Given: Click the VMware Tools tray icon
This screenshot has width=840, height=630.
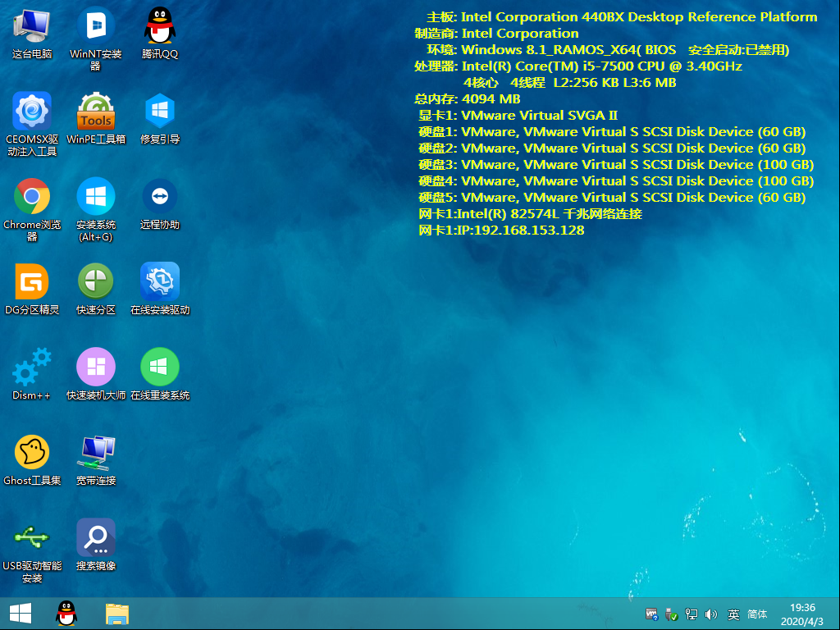Looking at the screenshot, I should [x=651, y=614].
